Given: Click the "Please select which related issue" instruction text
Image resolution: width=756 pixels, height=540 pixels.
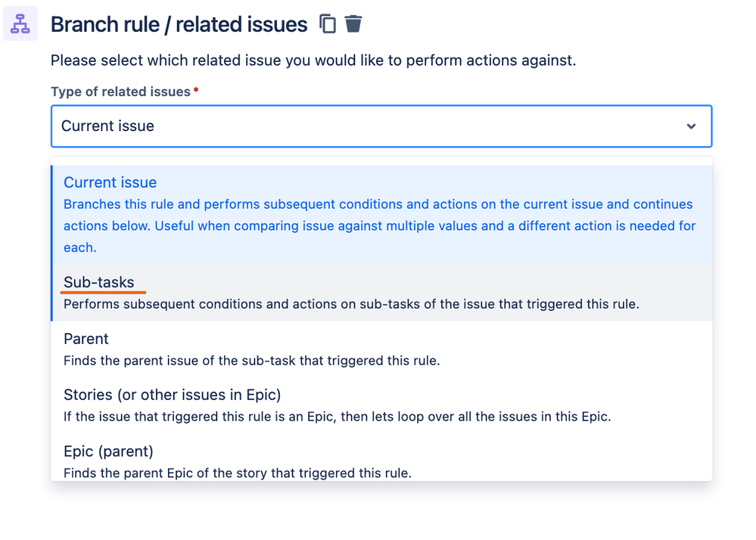Looking at the screenshot, I should coord(313,61).
